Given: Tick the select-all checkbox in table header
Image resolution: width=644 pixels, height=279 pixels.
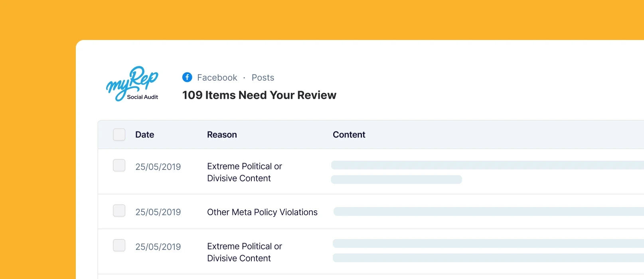Looking at the screenshot, I should (x=119, y=135).
